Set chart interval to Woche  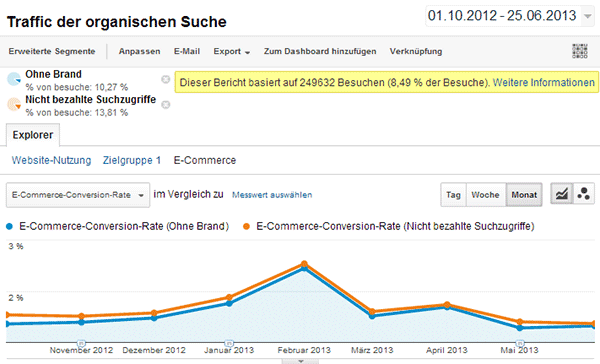coord(486,195)
